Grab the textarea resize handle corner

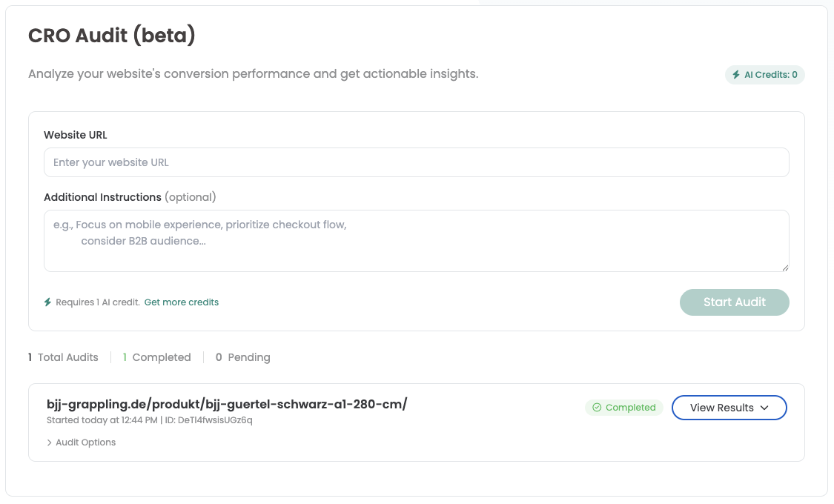click(785, 268)
